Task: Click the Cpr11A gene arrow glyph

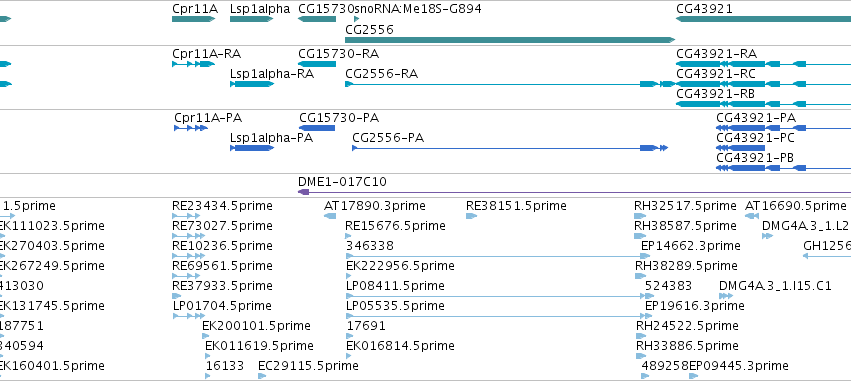Action: pos(194,19)
